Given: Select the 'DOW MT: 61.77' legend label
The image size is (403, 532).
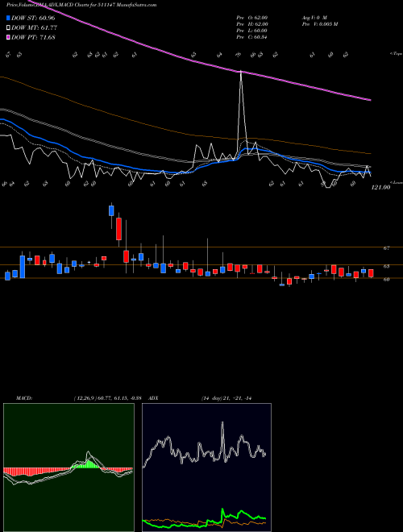Looking at the screenshot, I should pos(34,27).
